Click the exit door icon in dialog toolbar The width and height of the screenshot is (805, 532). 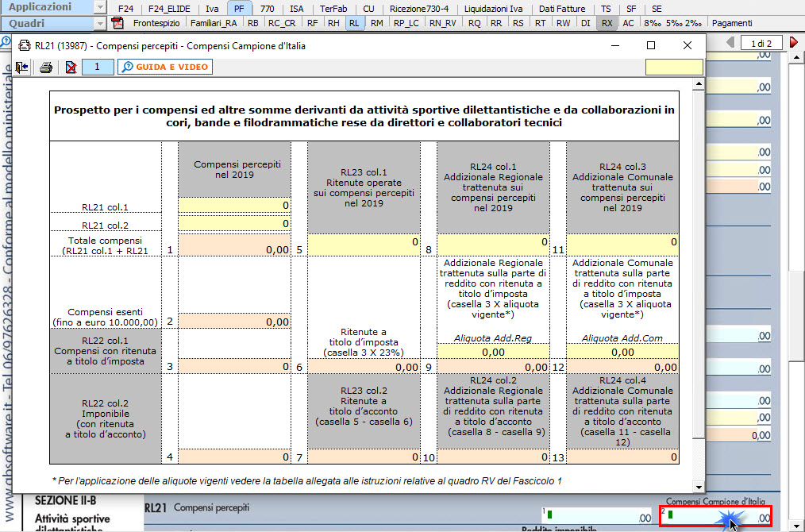(x=22, y=67)
